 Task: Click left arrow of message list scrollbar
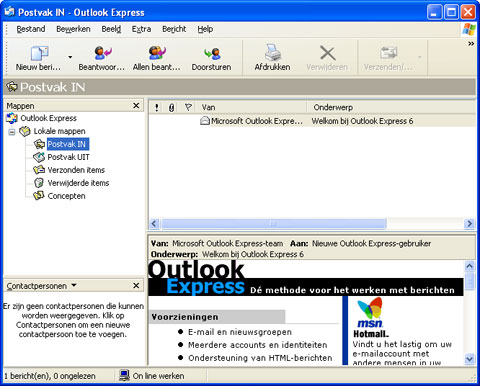click(154, 223)
